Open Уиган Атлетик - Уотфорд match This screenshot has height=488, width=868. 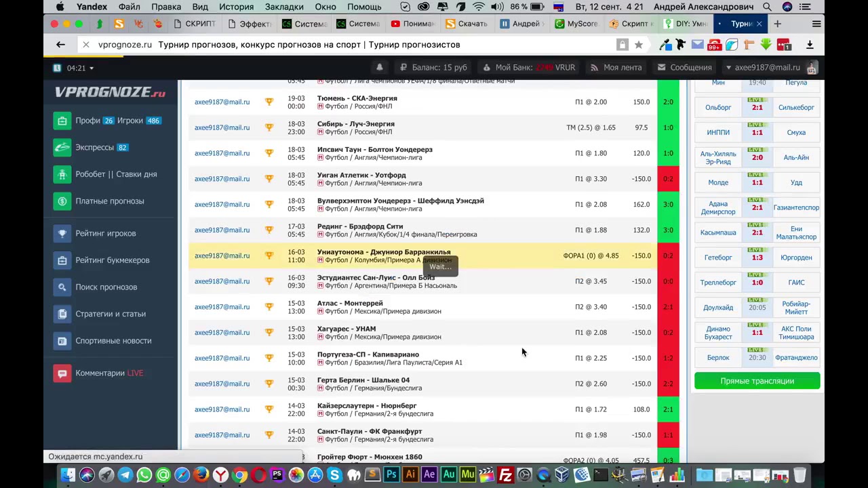[x=361, y=176]
